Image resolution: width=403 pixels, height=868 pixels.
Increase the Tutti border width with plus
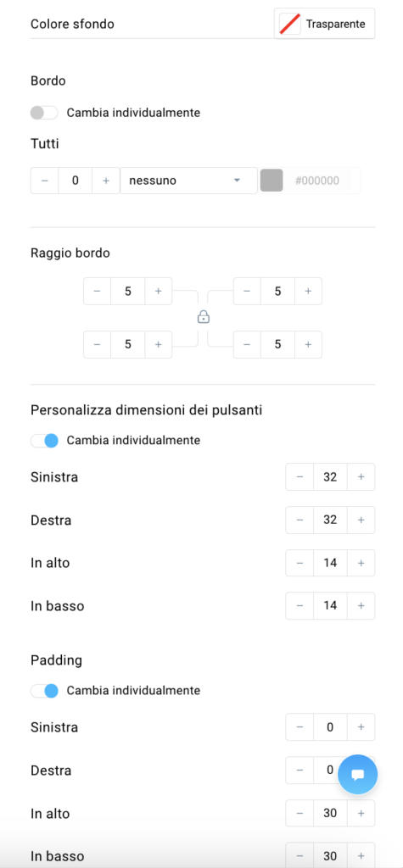[106, 181]
